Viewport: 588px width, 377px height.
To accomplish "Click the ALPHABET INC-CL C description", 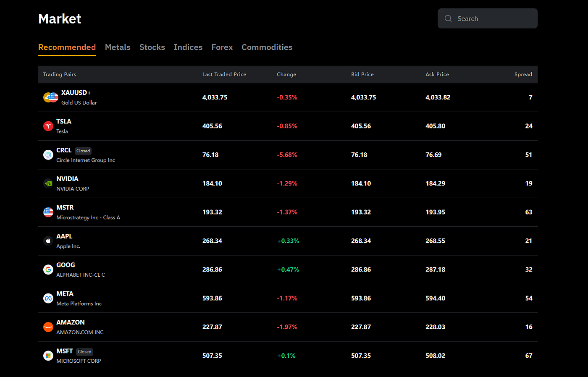I will [x=81, y=275].
